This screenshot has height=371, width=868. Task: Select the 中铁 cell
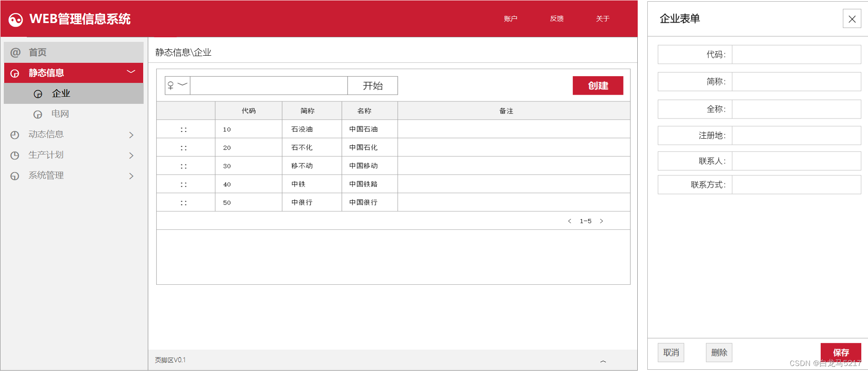(x=312, y=184)
